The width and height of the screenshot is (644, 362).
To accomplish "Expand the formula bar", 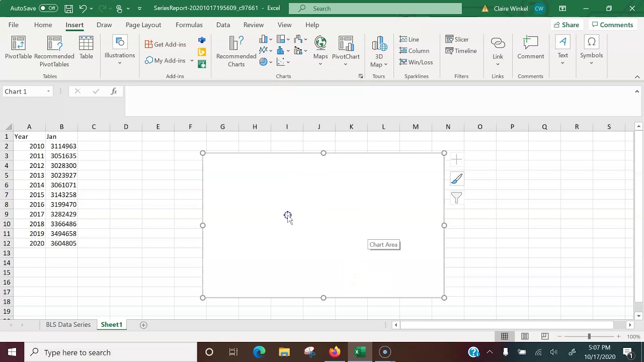I will [637, 92].
